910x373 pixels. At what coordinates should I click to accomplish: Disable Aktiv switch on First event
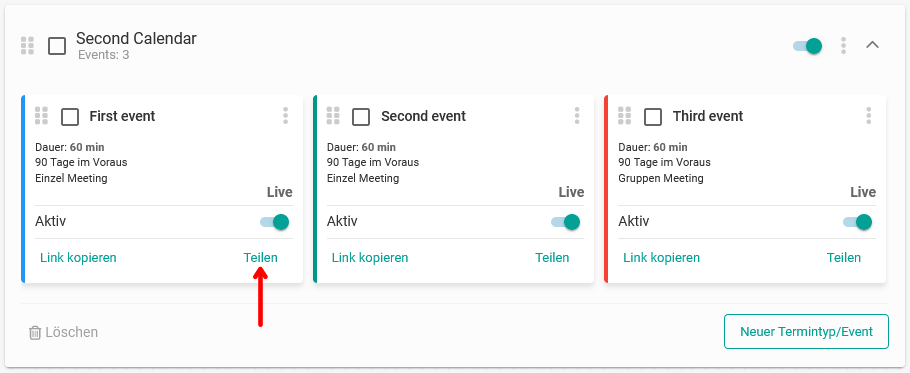pos(275,222)
